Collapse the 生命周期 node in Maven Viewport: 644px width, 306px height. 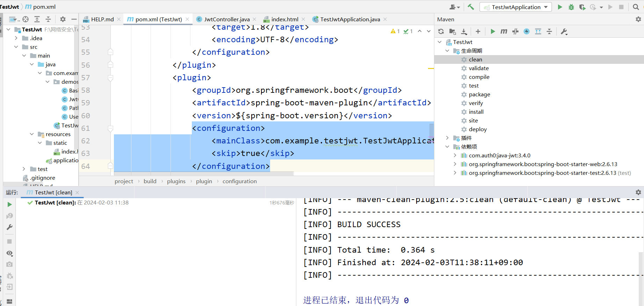coord(447,51)
